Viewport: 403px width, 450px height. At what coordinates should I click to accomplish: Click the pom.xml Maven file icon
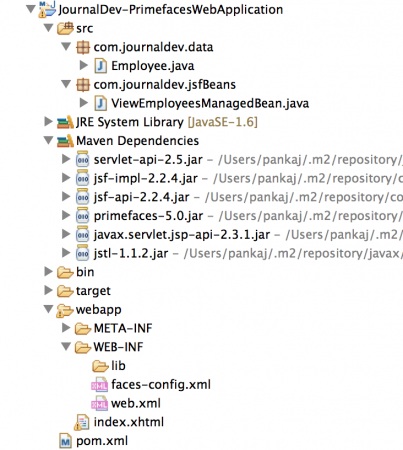click(x=66, y=441)
